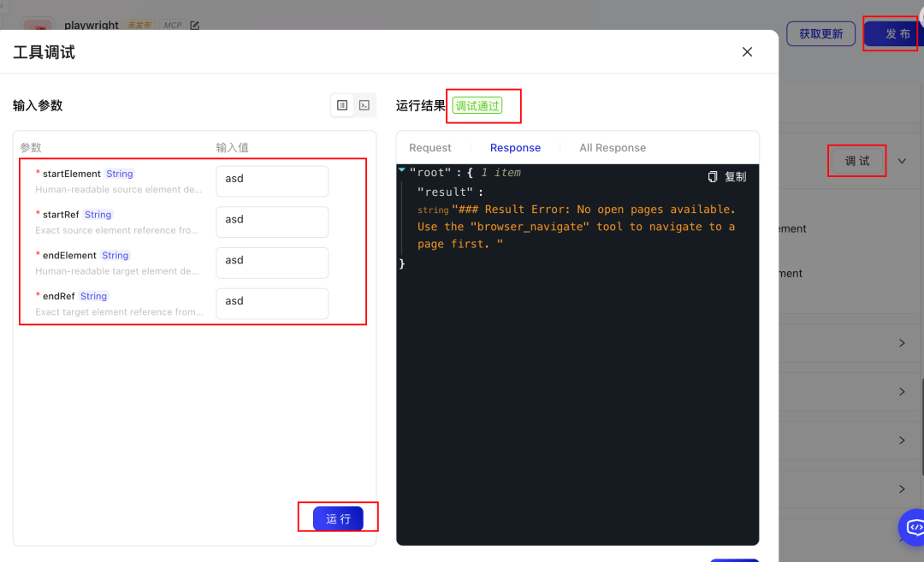Viewport: 924px width, 562px height.
Task: Click the '1 item' JSON count label
Action: click(500, 173)
